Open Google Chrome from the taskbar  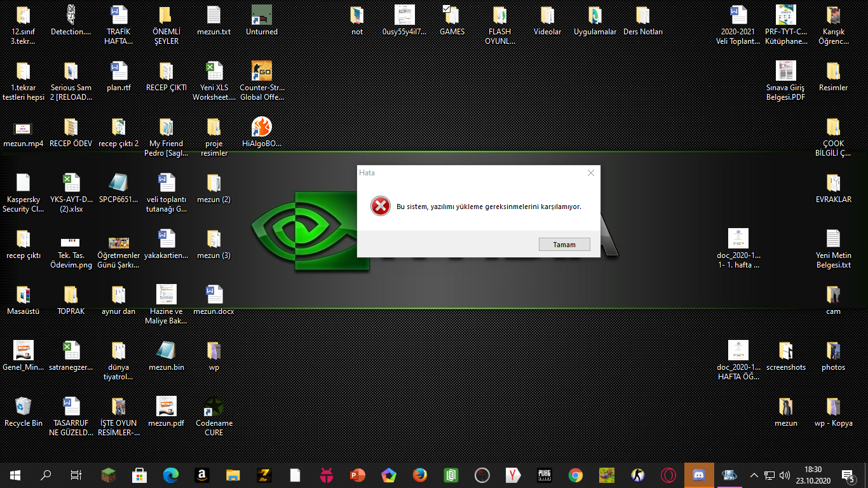point(576,475)
